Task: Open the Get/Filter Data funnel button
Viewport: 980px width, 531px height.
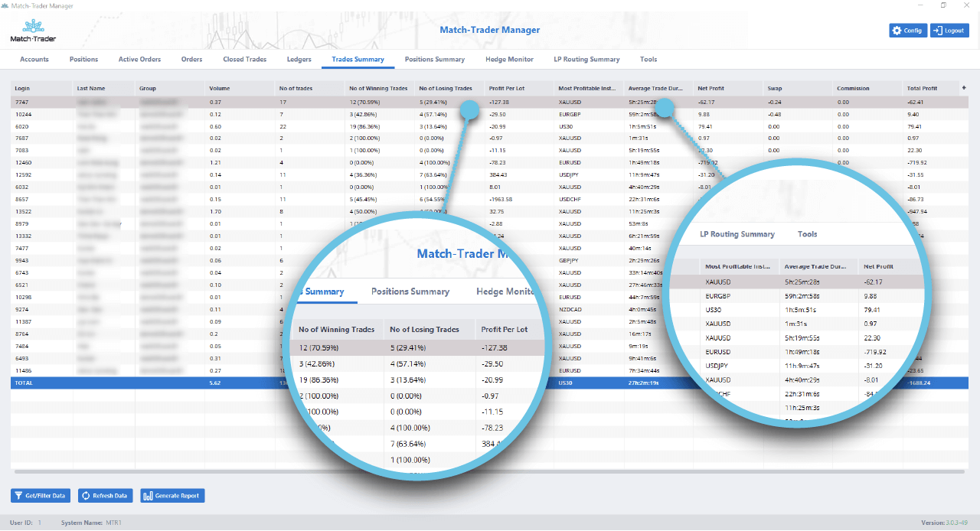Action: click(41, 496)
